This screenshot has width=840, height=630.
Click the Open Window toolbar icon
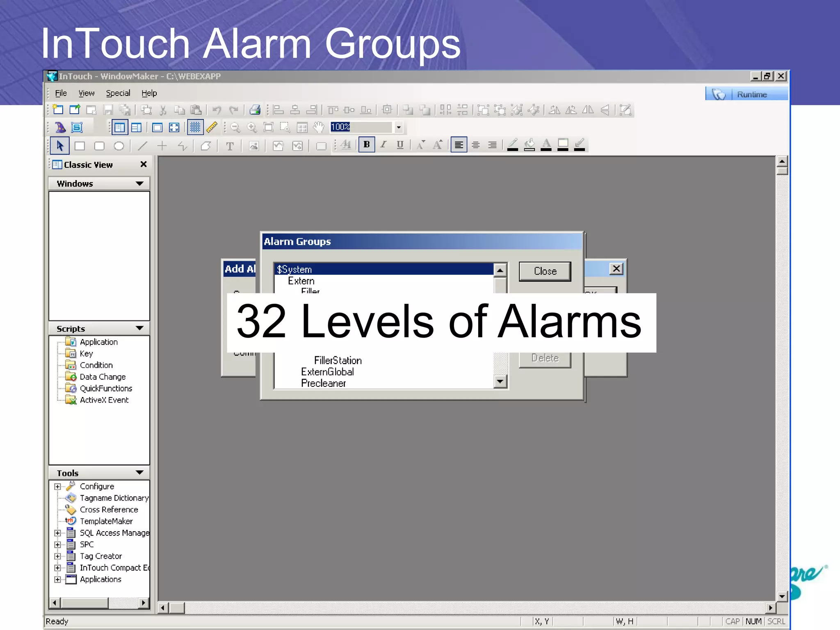click(x=75, y=110)
